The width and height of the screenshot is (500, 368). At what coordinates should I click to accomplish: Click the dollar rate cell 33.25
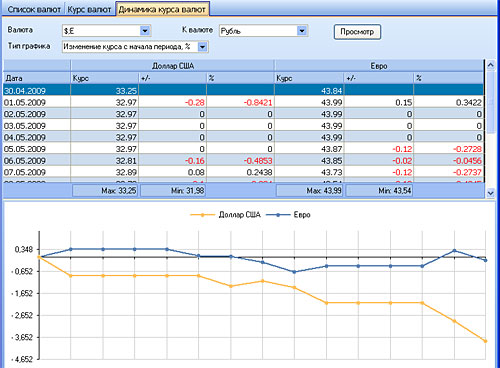[105, 90]
